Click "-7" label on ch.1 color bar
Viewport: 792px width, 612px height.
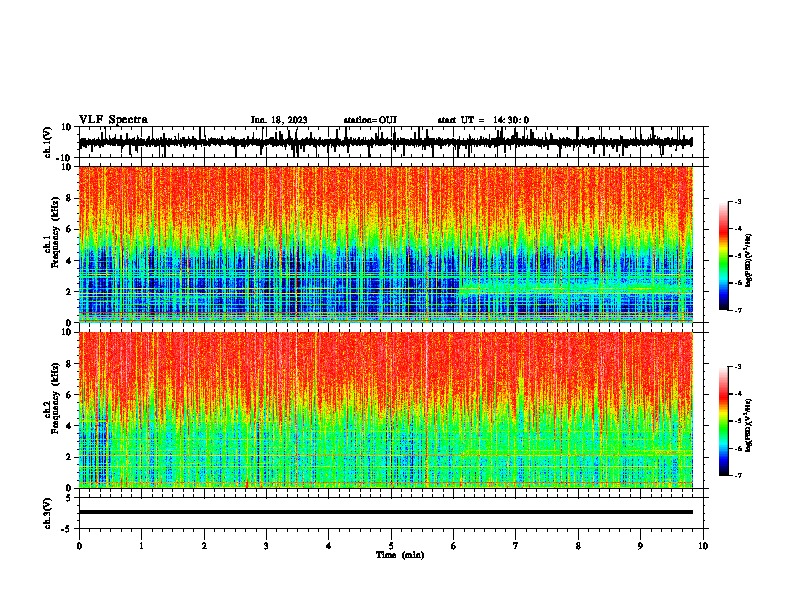(x=738, y=310)
